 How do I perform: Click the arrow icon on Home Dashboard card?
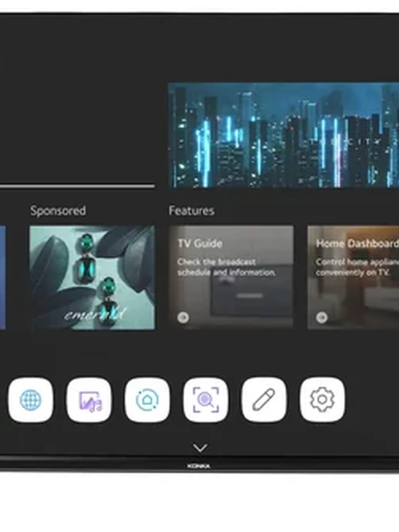[x=322, y=317]
